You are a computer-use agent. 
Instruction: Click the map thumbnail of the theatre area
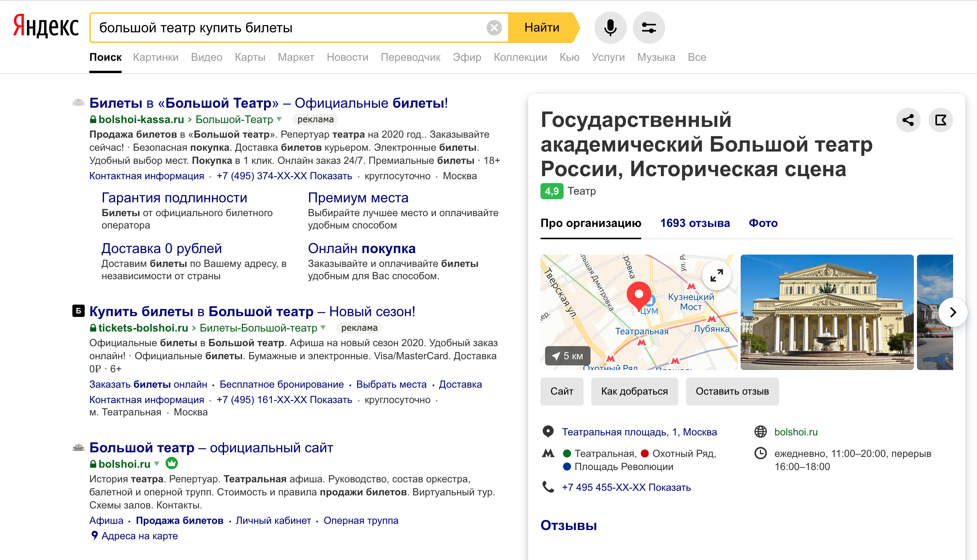(639, 312)
